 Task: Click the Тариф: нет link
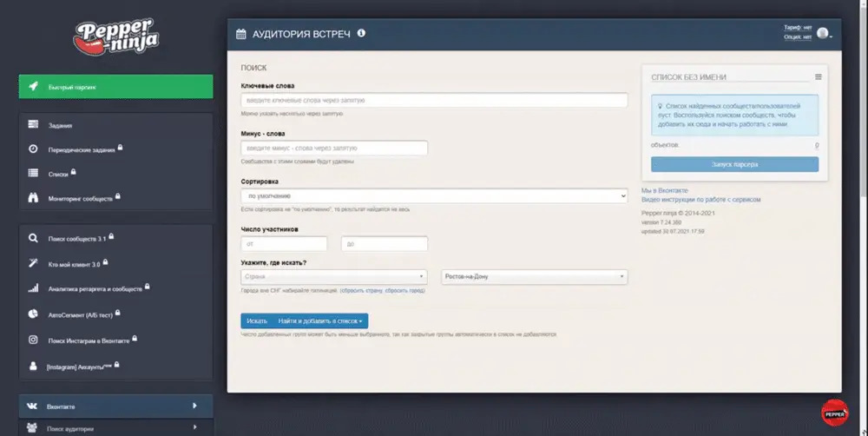click(x=798, y=28)
